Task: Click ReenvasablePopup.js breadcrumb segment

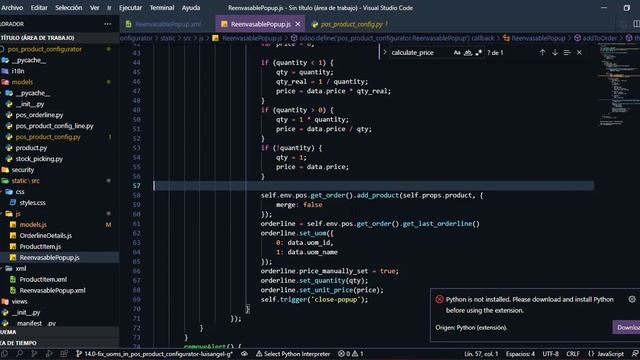Action: (x=252, y=38)
